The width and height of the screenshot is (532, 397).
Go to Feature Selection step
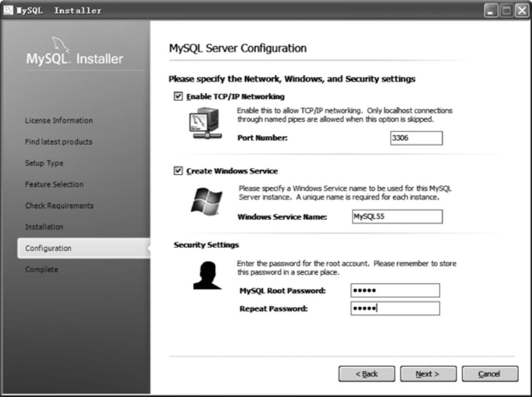pyautogui.click(x=54, y=184)
